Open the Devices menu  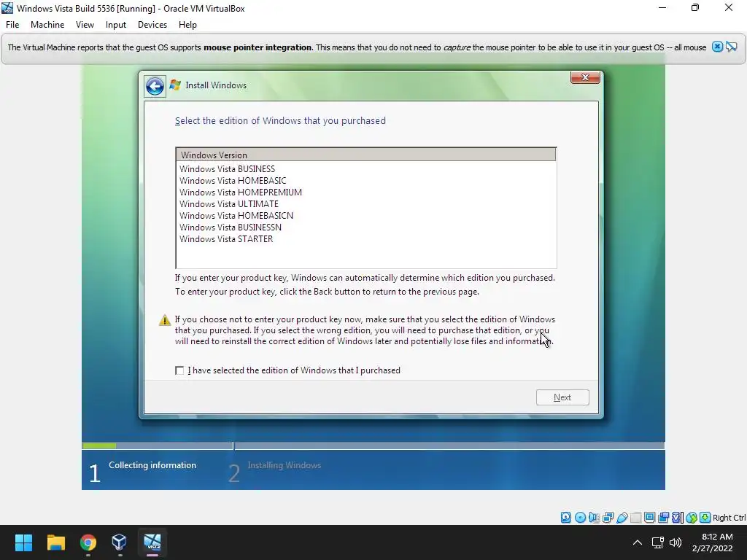coord(152,25)
